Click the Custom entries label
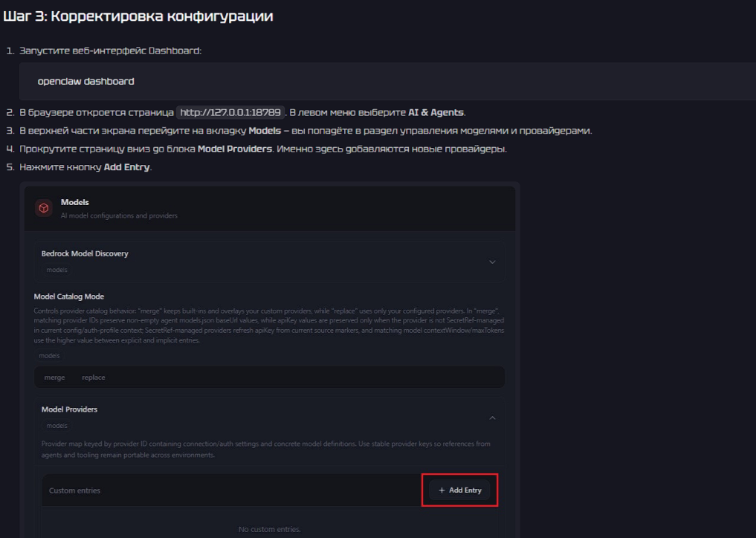Screen dimensions: 756x538 (x=74, y=490)
